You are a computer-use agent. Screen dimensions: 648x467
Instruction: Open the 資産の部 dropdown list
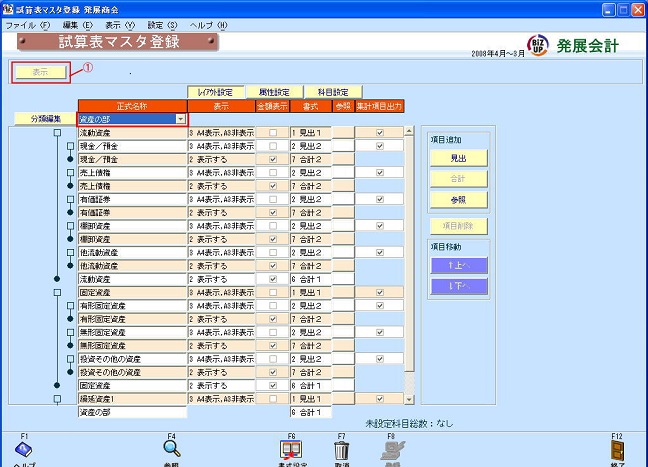point(181,119)
